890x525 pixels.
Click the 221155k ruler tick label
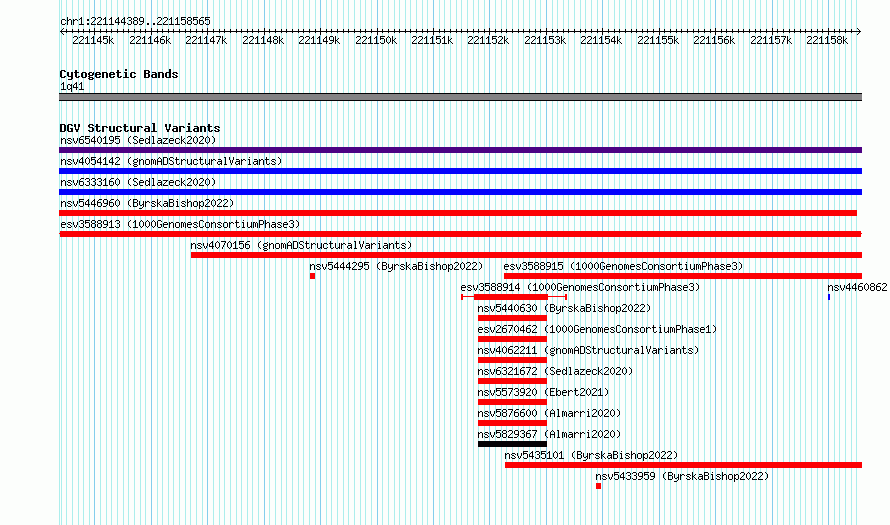point(658,40)
